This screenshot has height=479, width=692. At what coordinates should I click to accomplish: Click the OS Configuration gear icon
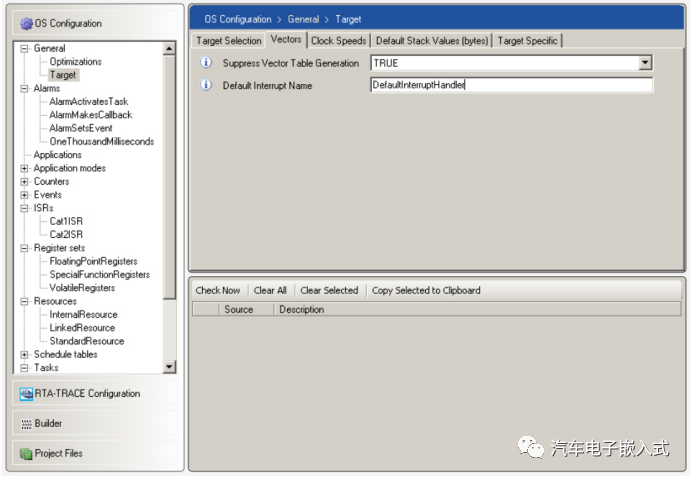pyautogui.click(x=26, y=23)
